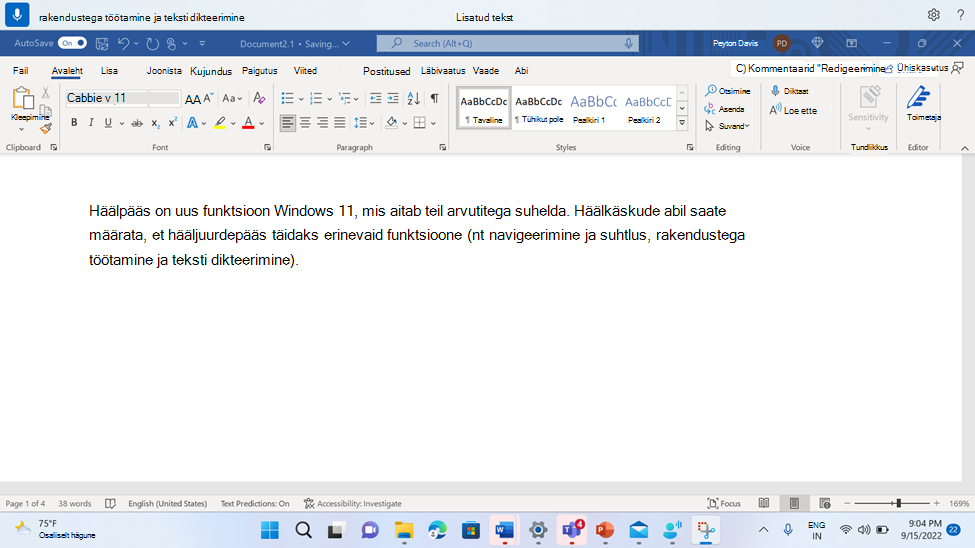Click the voice access microphone button
This screenshot has width=975, height=548.
point(17,15)
